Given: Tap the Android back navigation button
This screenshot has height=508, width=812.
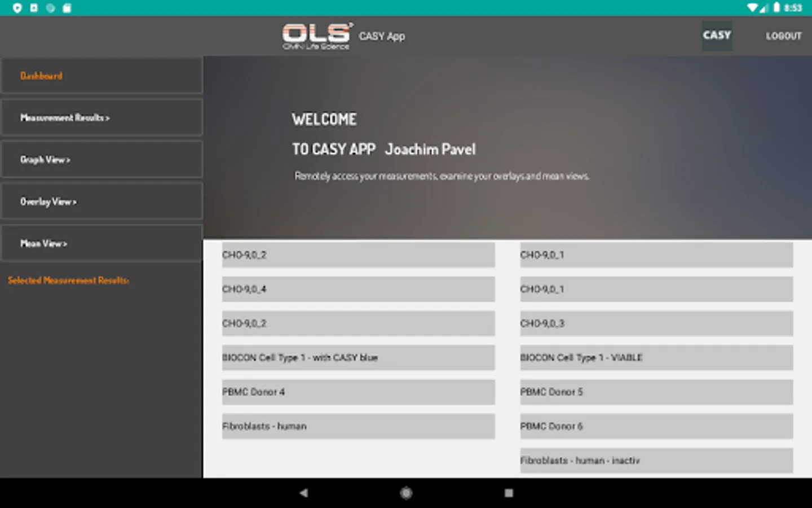Looking at the screenshot, I should tap(303, 493).
